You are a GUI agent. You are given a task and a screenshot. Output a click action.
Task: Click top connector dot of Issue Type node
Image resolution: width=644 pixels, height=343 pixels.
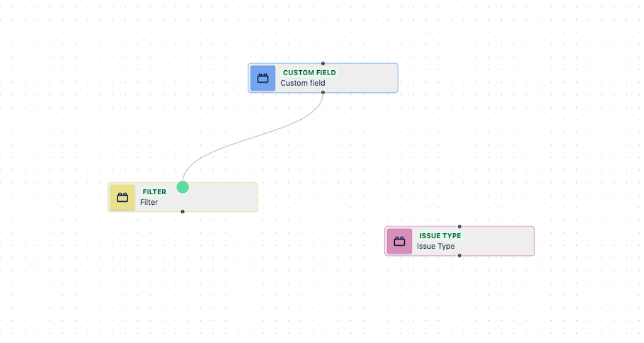(459, 227)
